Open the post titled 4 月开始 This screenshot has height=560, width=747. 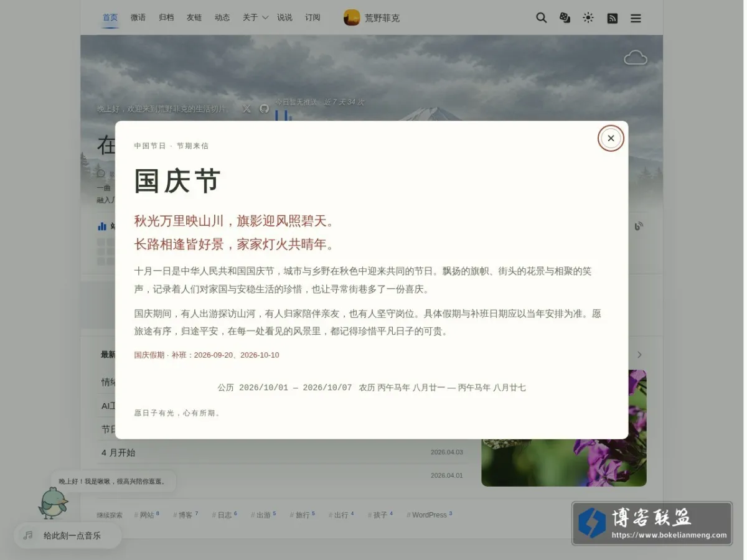[x=118, y=452]
